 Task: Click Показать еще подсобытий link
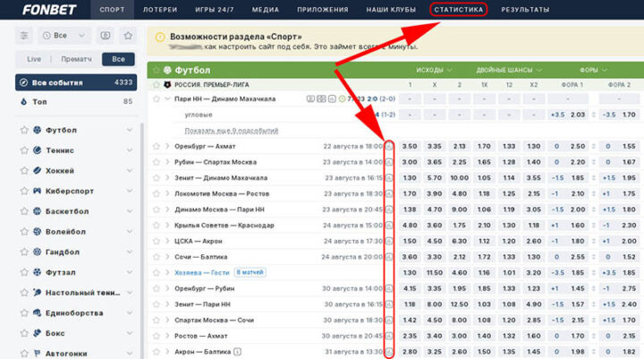click(x=232, y=131)
